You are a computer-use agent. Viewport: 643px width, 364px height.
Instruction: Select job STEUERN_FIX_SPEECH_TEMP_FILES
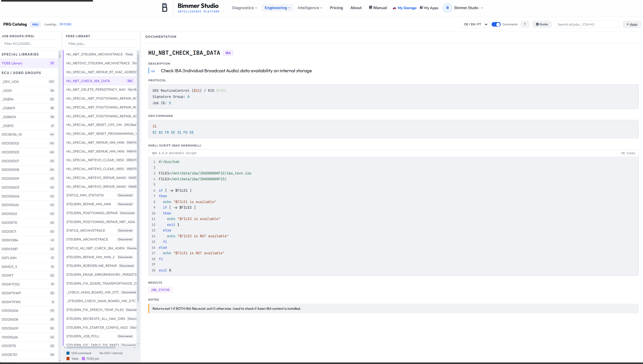click(100, 310)
